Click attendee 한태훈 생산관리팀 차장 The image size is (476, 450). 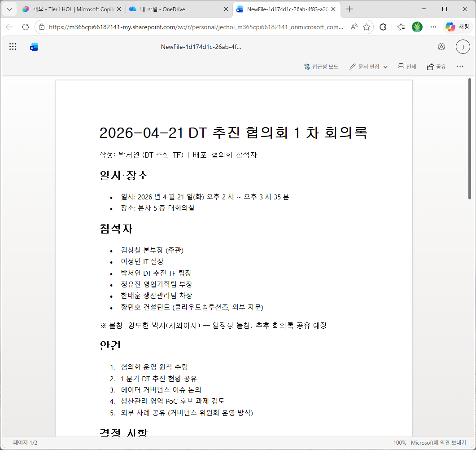coord(157,296)
